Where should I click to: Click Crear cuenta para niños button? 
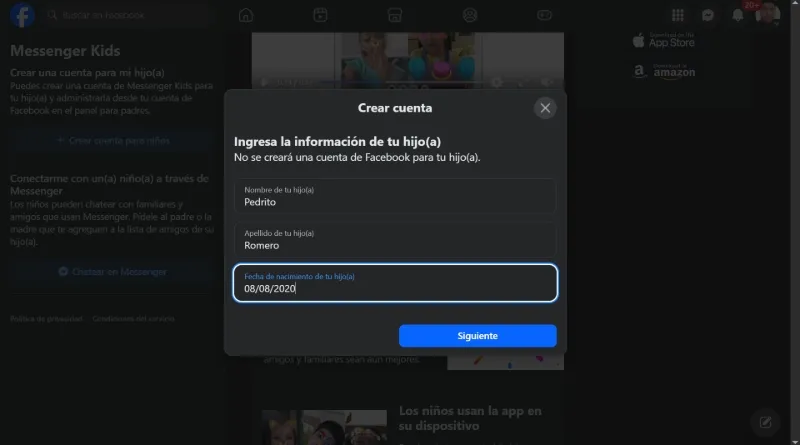(113, 140)
